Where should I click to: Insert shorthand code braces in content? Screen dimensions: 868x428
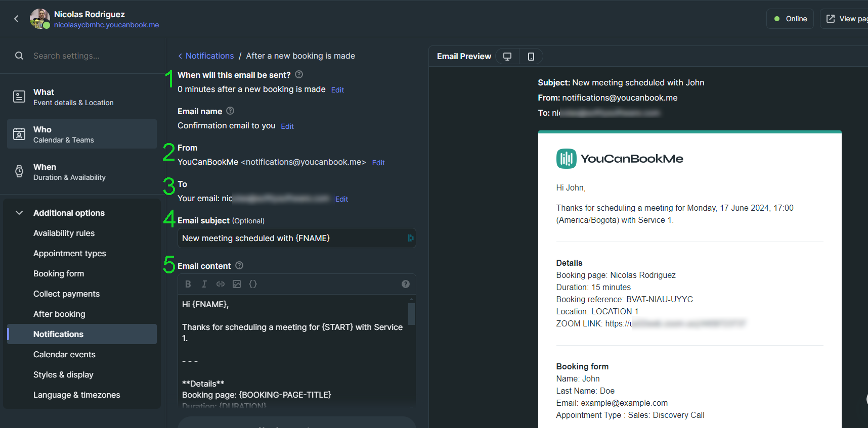[253, 284]
